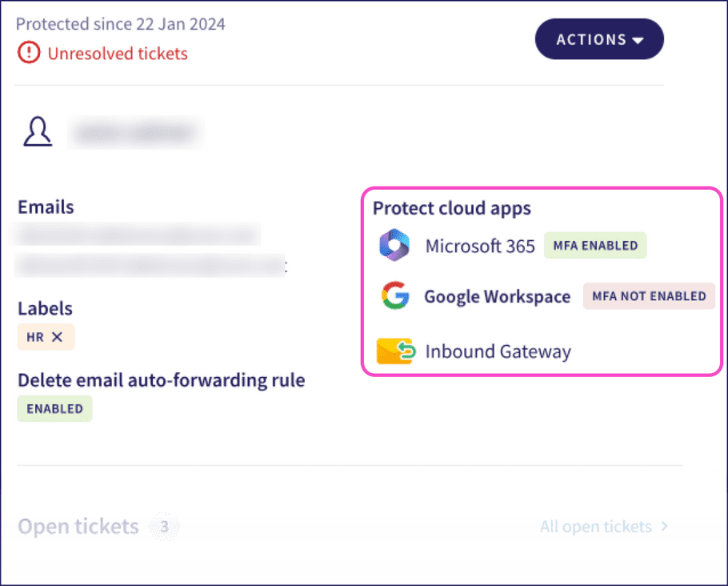Viewport: 728px width, 586px height.
Task: Click the 'Unresolved tickets' red text
Action: (118, 54)
